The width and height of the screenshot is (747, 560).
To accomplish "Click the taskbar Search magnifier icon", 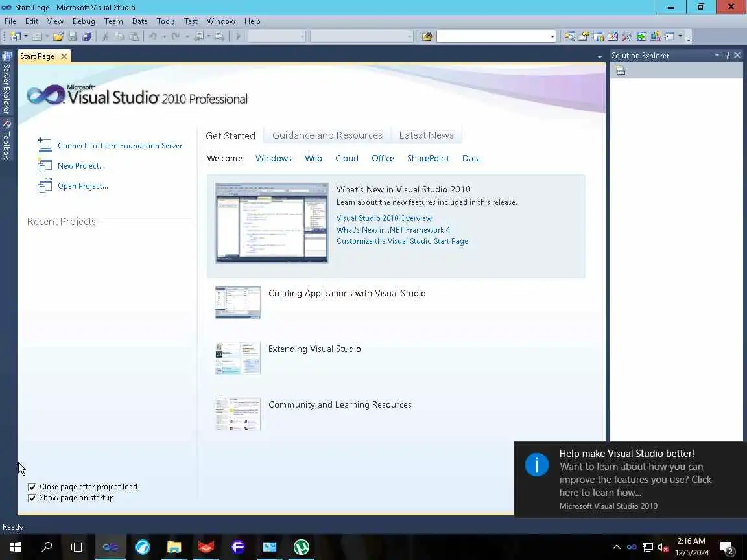I will pyautogui.click(x=47, y=546).
